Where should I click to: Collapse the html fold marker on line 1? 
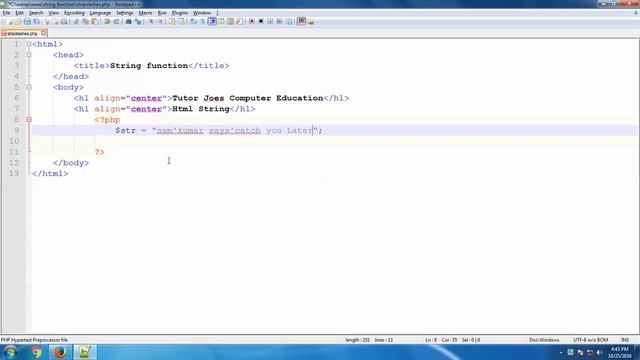coord(29,44)
